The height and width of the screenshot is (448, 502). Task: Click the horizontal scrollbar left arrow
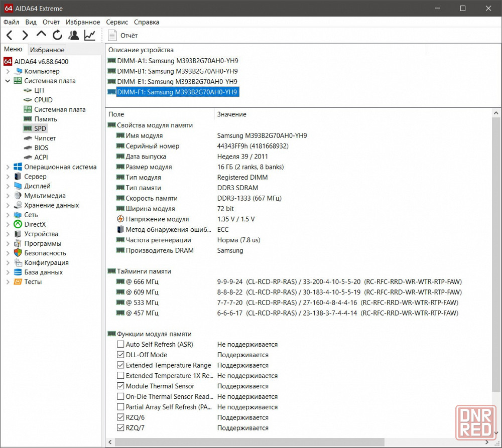tap(110, 442)
